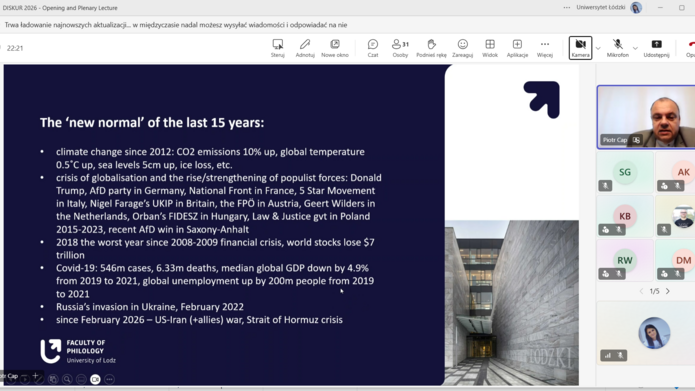This screenshot has width=695, height=391.
Task: Click the camera icon in slide controls
Action: click(x=95, y=379)
